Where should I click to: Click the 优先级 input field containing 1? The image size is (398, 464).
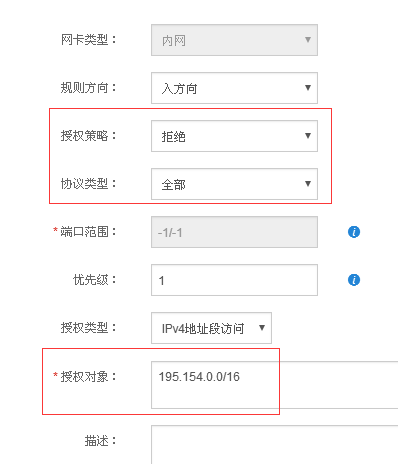[234, 280]
